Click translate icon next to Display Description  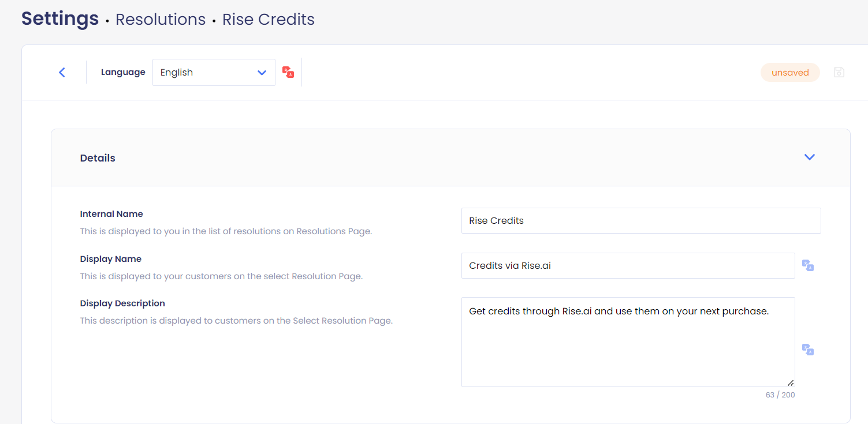coord(808,350)
